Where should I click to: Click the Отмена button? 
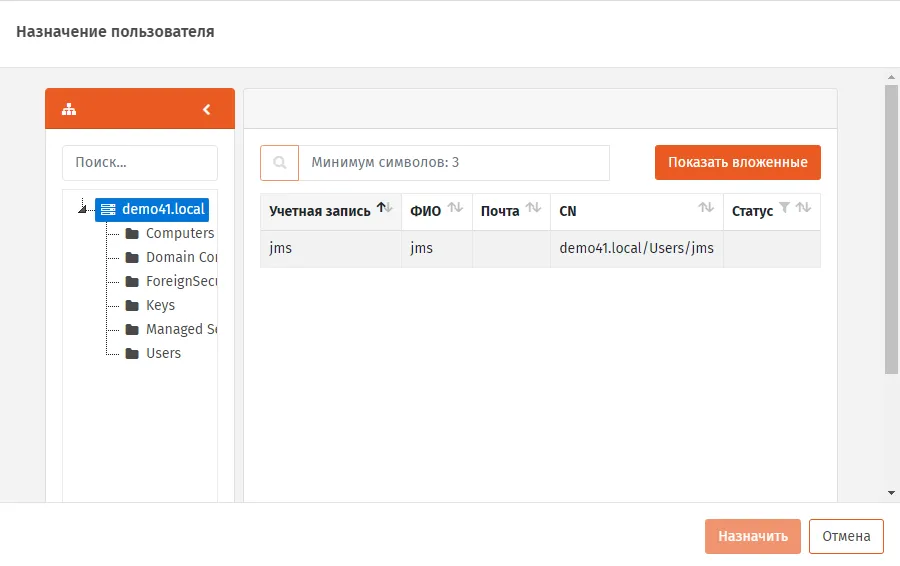pyautogui.click(x=846, y=536)
